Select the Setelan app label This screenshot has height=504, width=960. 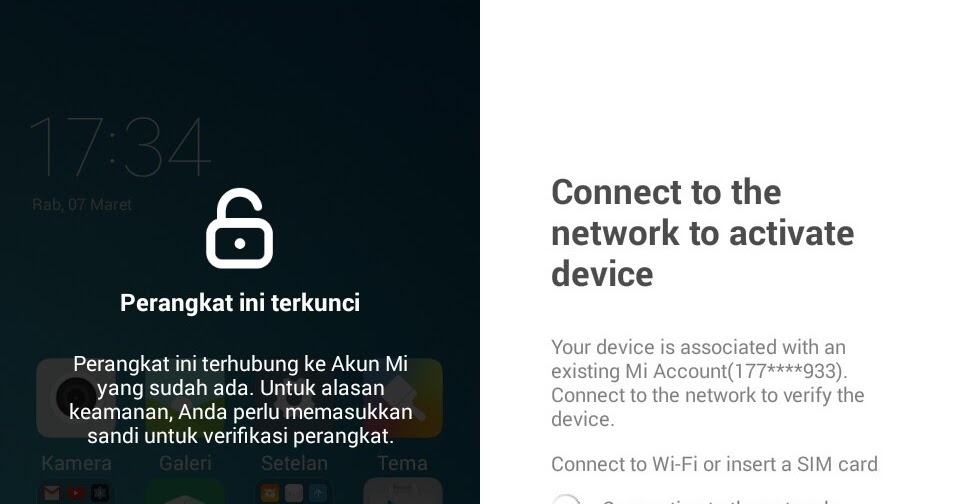point(294,463)
